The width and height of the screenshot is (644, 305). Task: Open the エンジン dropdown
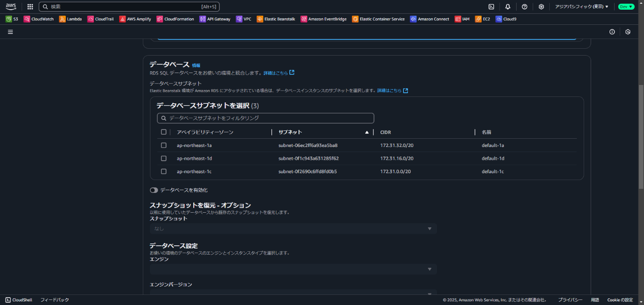pyautogui.click(x=293, y=269)
